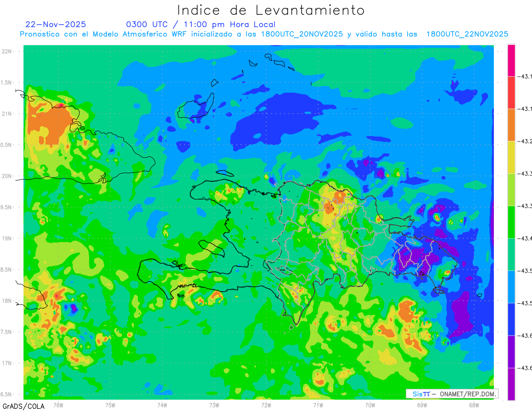Click the "SisTT - ONAMET/REP.DOM." label
The width and height of the screenshot is (532, 411).
(x=452, y=394)
